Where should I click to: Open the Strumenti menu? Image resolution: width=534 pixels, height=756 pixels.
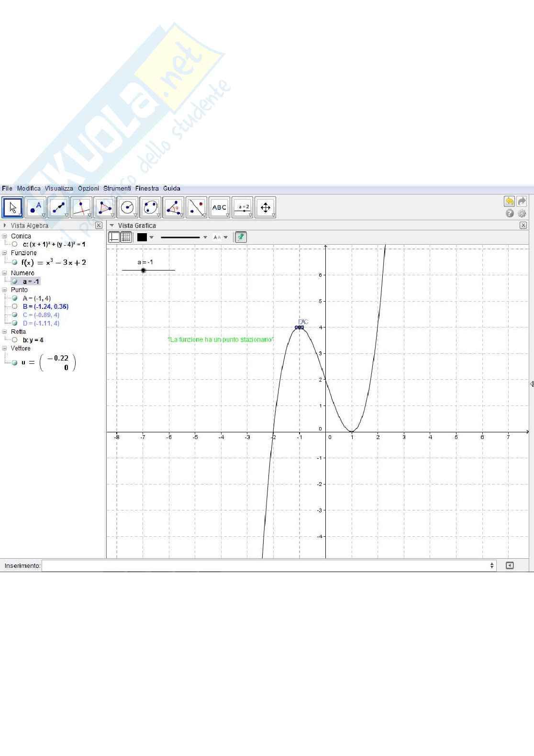(x=117, y=189)
